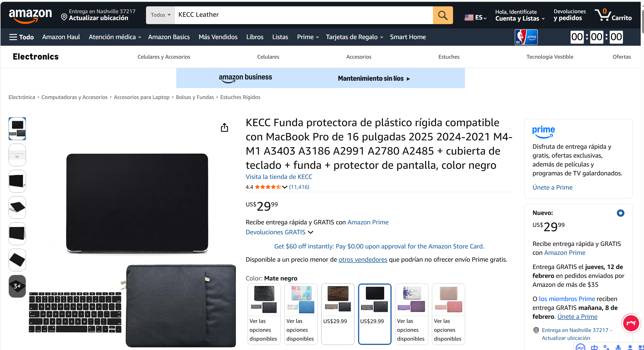644x350 pixels.
Task: Click the orange search magnifier button
Action: [443, 15]
